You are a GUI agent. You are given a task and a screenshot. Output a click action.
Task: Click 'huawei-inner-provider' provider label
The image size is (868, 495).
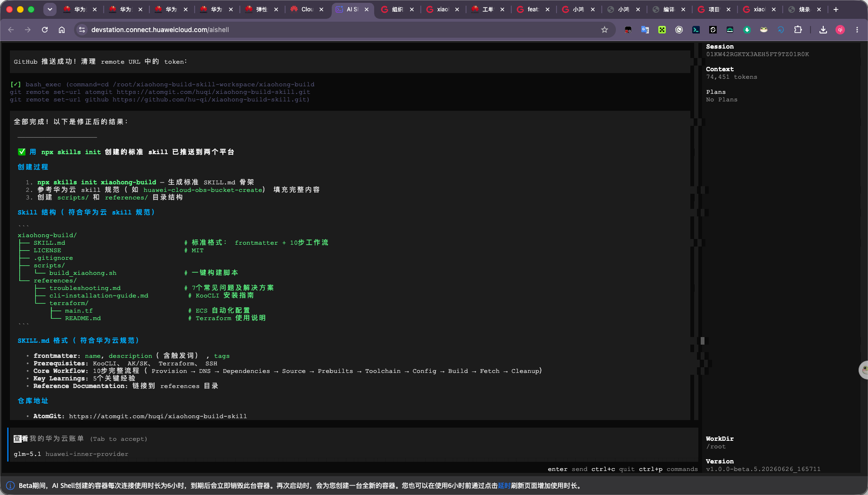point(87,454)
